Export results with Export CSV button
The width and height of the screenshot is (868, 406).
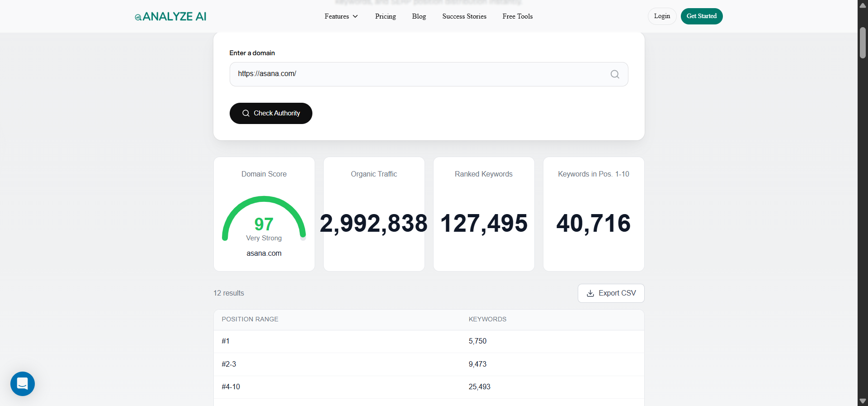(x=611, y=293)
